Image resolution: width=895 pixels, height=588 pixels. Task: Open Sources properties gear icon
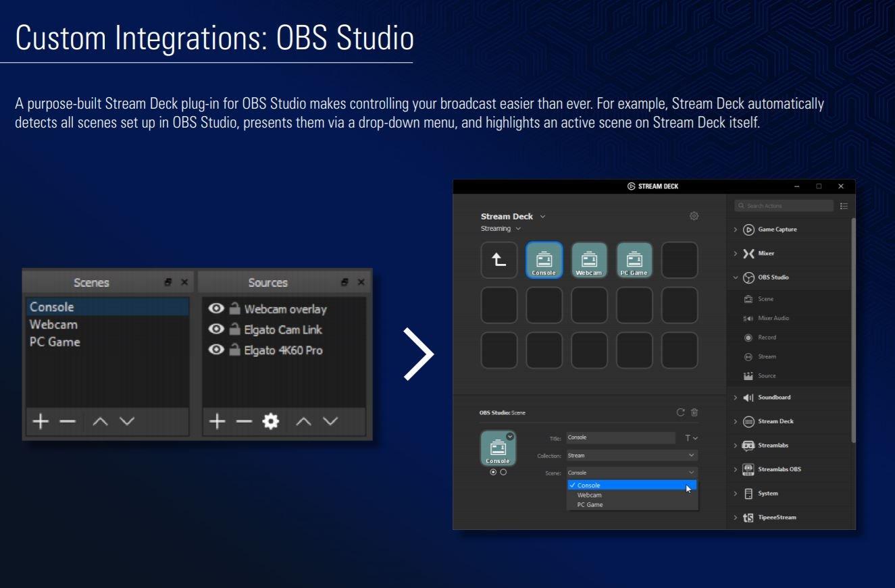pyautogui.click(x=271, y=422)
